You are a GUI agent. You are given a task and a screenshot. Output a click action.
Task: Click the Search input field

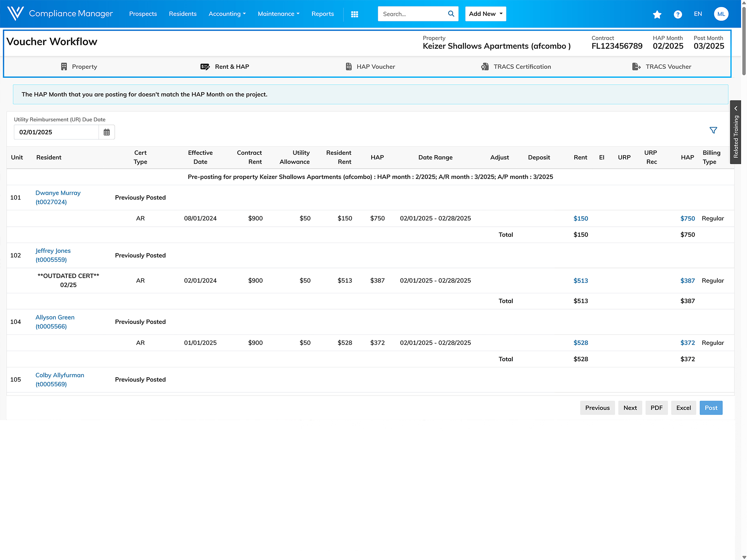pos(412,14)
